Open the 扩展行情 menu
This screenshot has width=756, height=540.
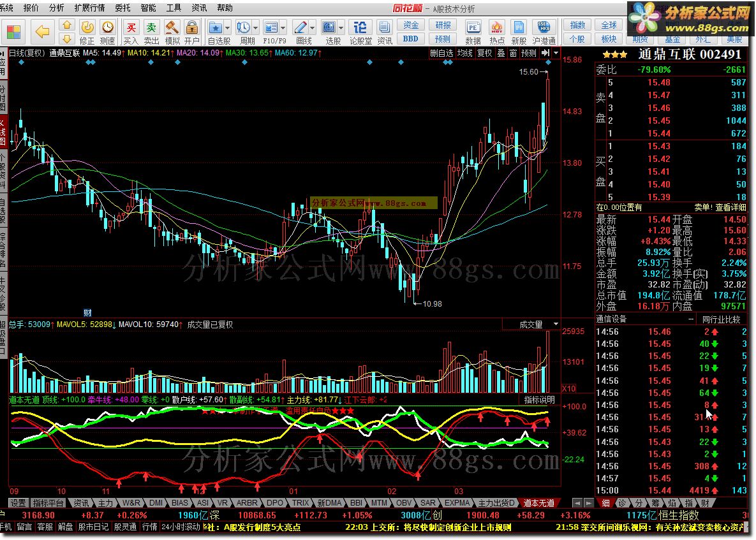pos(90,8)
